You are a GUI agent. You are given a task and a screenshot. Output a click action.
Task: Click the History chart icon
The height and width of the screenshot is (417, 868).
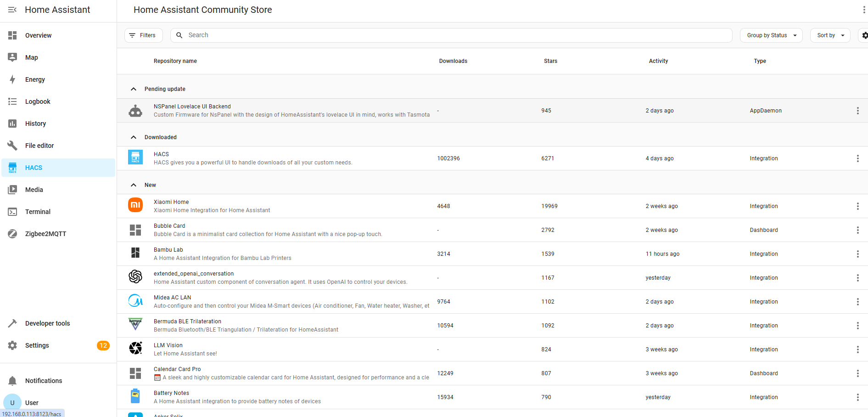coord(12,124)
